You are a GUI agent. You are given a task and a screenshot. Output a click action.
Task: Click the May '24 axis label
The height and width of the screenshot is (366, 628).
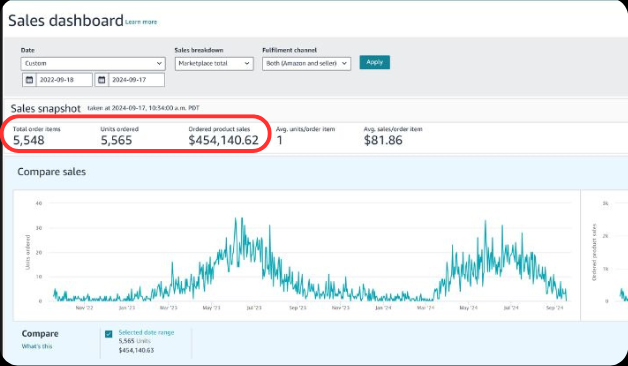(x=468, y=308)
